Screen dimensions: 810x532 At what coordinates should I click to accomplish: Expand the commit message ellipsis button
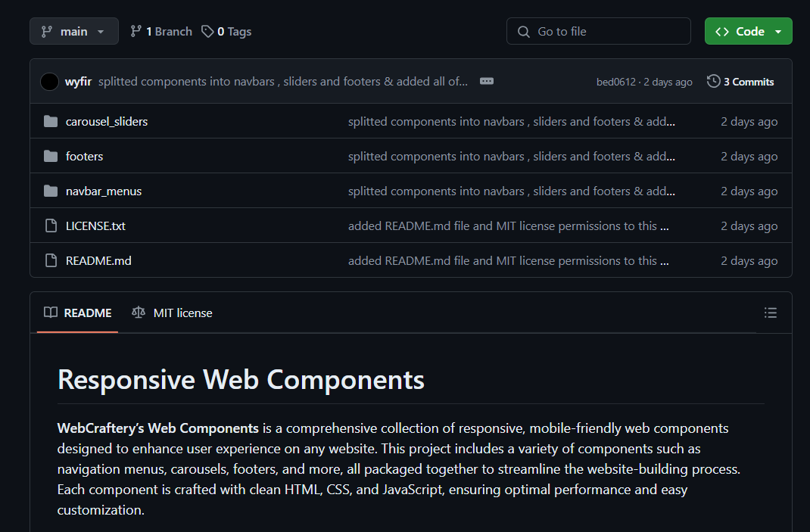487,81
